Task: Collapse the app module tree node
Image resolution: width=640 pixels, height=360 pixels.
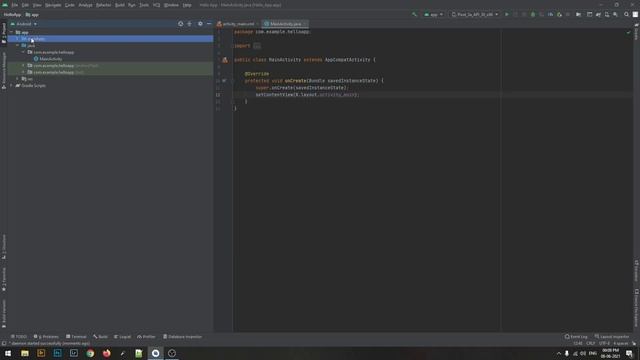Action: click(11, 32)
